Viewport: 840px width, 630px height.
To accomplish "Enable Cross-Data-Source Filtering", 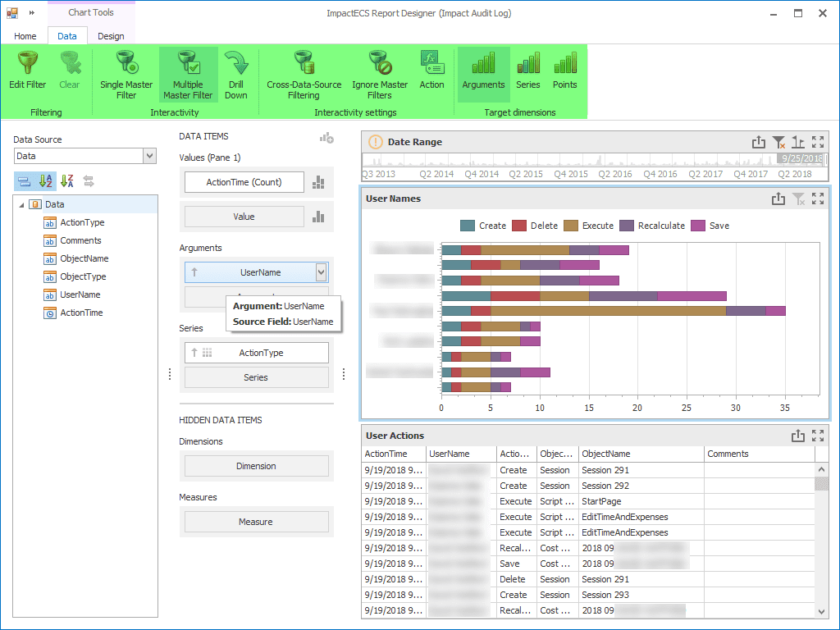I will coord(304,75).
